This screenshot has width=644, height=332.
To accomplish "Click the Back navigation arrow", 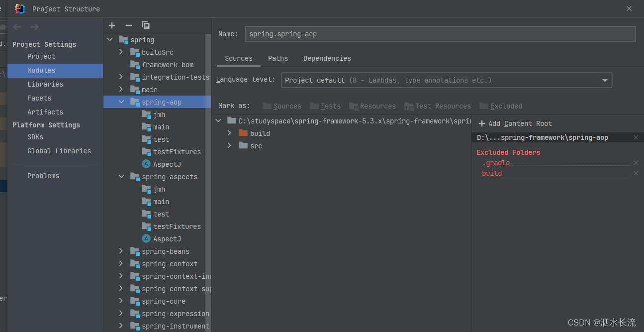I will 17,27.
